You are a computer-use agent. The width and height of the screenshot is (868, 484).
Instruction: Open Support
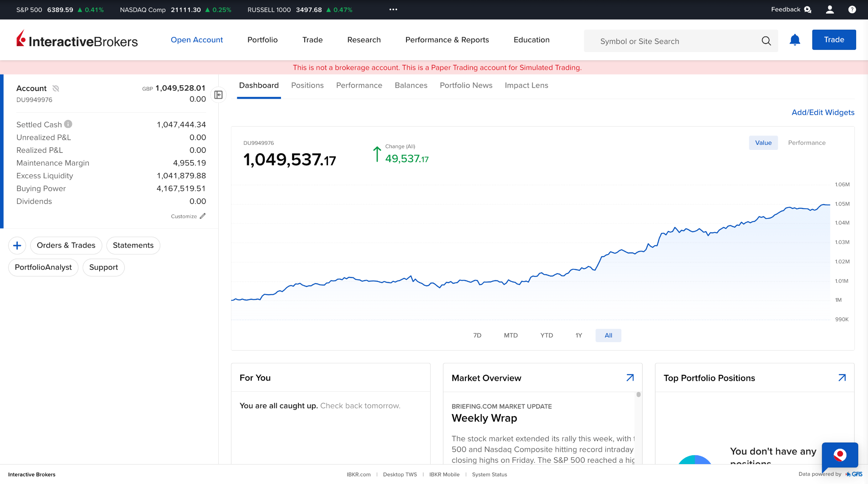pos(103,268)
